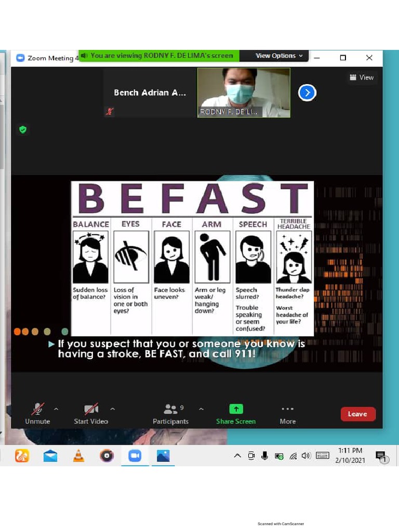Open the Wi-Fi network tray icon
Viewport: 399px width, 532px height.
tap(293, 456)
